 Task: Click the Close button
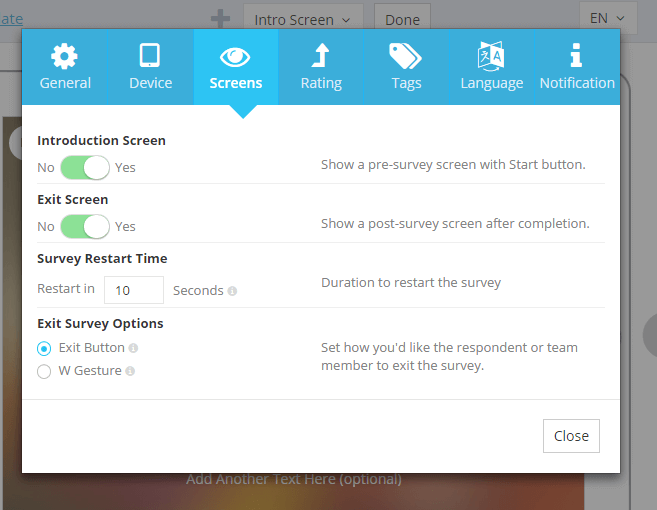(x=571, y=436)
